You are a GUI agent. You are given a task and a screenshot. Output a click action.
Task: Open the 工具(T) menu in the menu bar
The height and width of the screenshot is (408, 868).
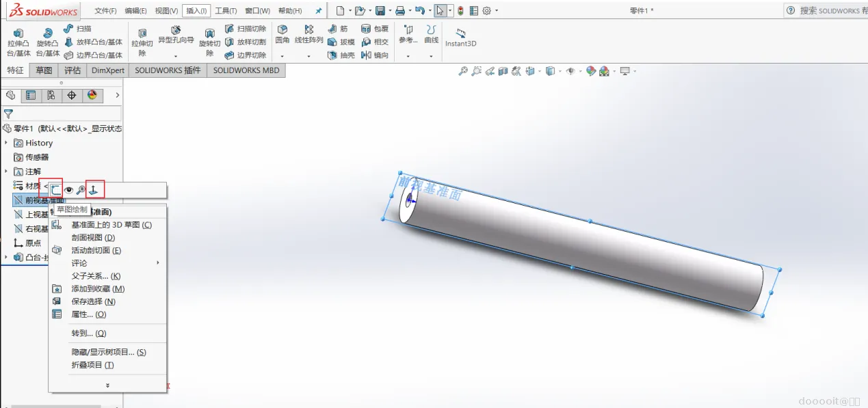(226, 11)
